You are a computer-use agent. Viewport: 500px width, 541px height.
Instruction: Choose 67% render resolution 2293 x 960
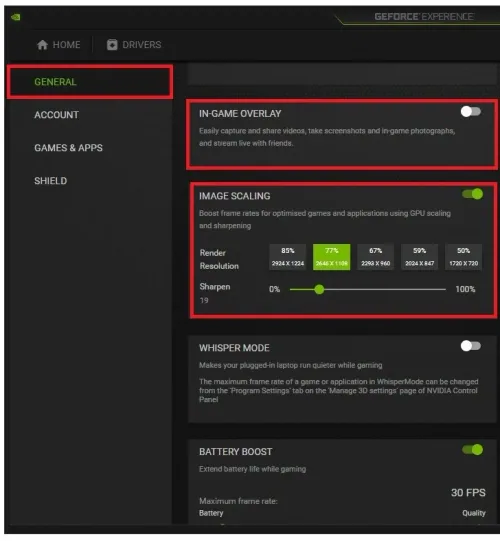pyautogui.click(x=375, y=257)
